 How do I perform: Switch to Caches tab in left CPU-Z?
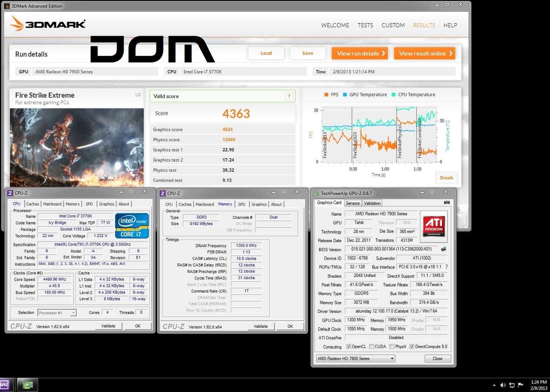click(33, 204)
